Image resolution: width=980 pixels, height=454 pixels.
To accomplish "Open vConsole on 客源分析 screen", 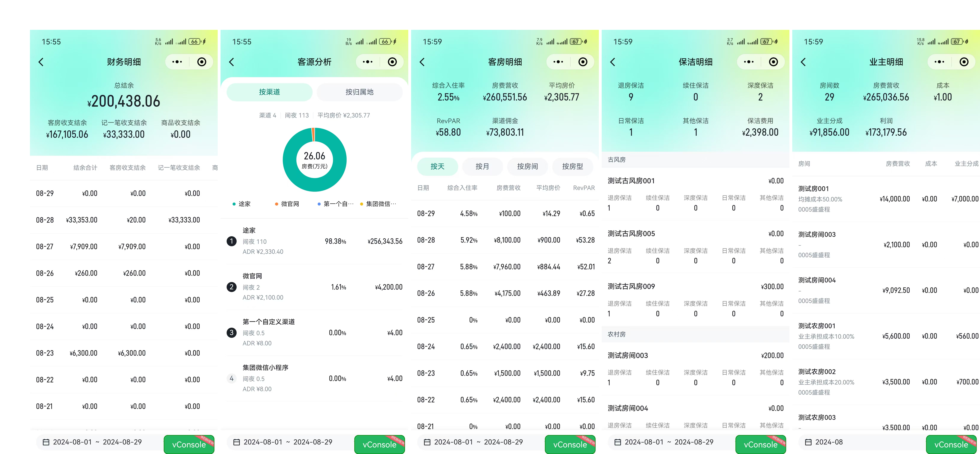I will pos(380,444).
